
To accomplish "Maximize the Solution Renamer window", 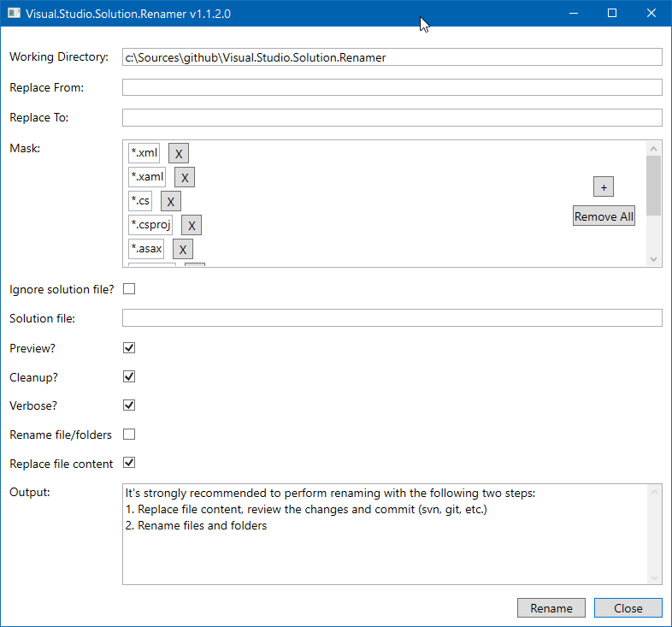I will [x=612, y=14].
